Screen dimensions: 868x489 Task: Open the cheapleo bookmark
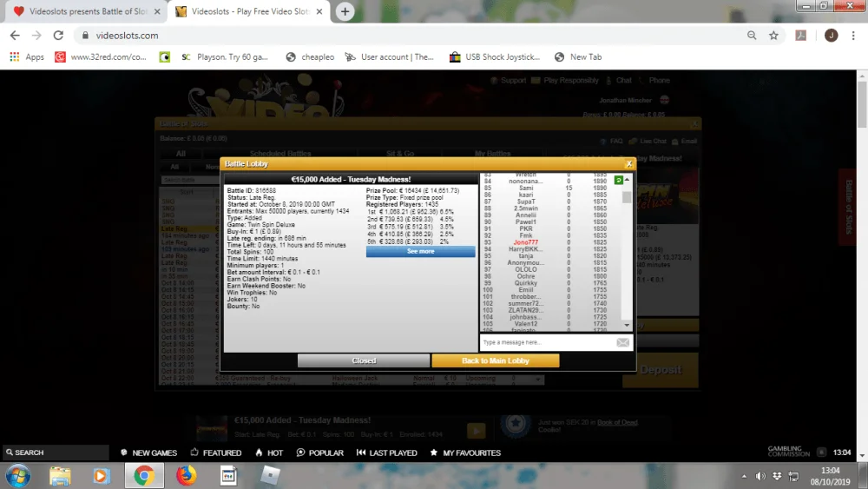[310, 57]
